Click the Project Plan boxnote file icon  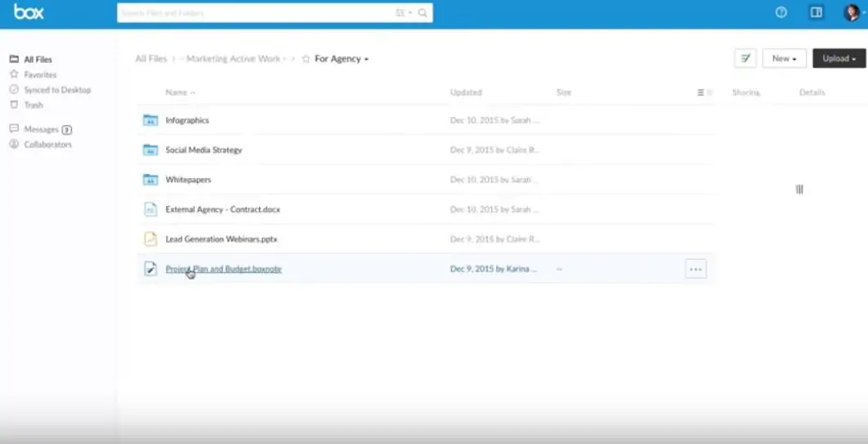coord(150,268)
